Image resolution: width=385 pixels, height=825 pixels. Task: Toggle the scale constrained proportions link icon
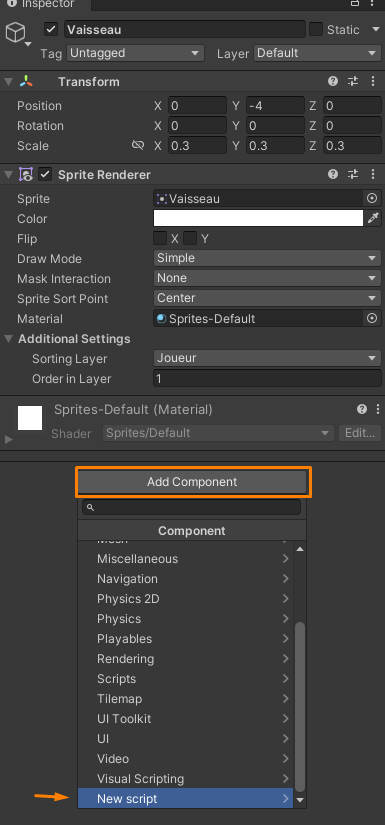point(138,146)
